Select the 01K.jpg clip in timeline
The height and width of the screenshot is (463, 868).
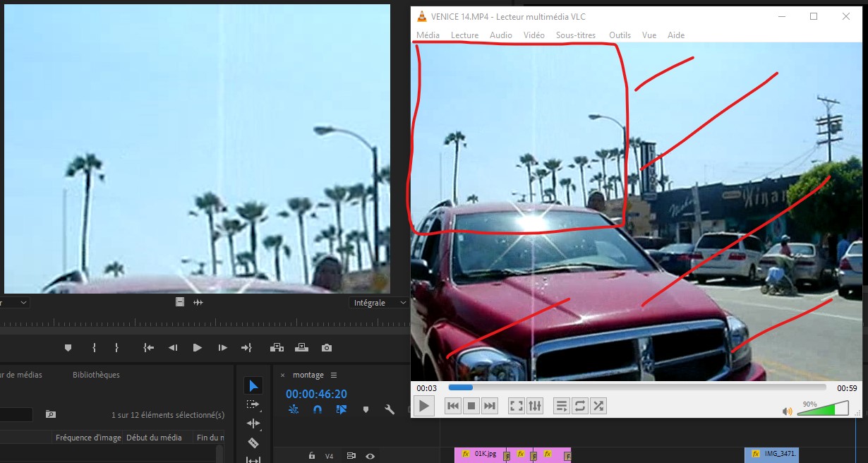coord(484,454)
